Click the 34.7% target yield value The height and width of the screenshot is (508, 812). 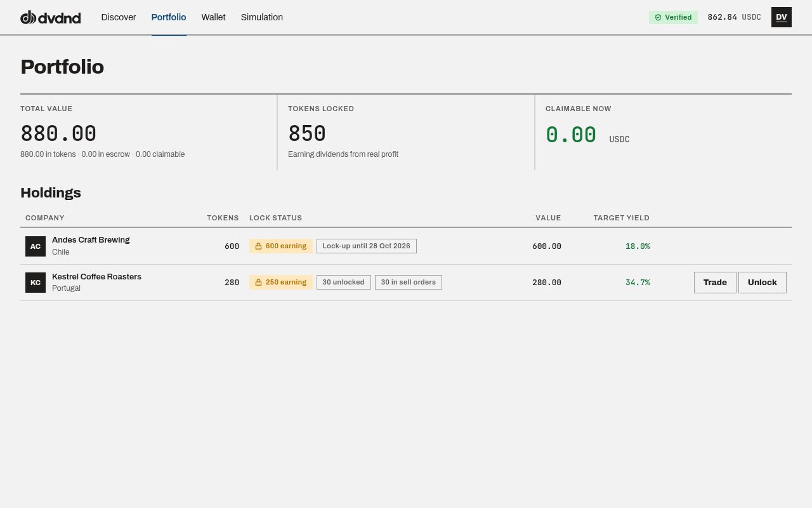(x=638, y=283)
